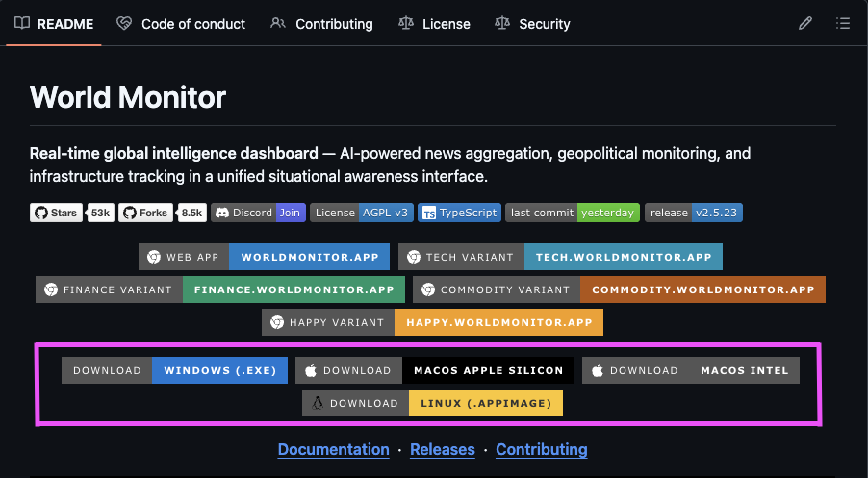Download macOS Apple Silicon build
This screenshot has height=478, width=868.
435,370
